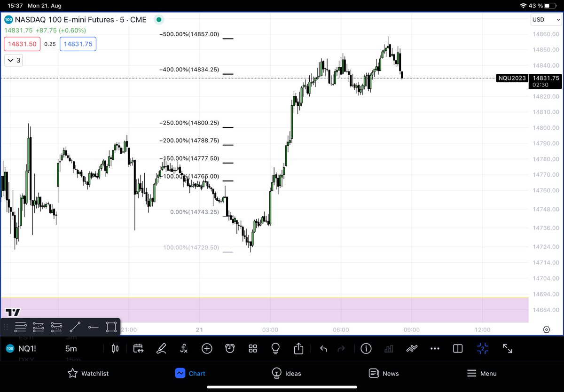Viewport: 564px width, 392px height.
Task: Open the ideas lightbulb in toolbar
Action: (275, 348)
